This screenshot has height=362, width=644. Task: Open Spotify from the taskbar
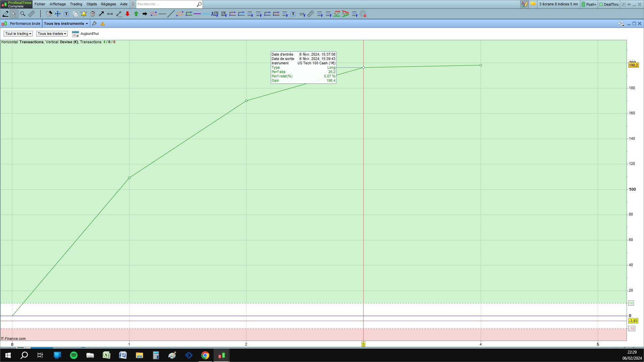[73, 355]
